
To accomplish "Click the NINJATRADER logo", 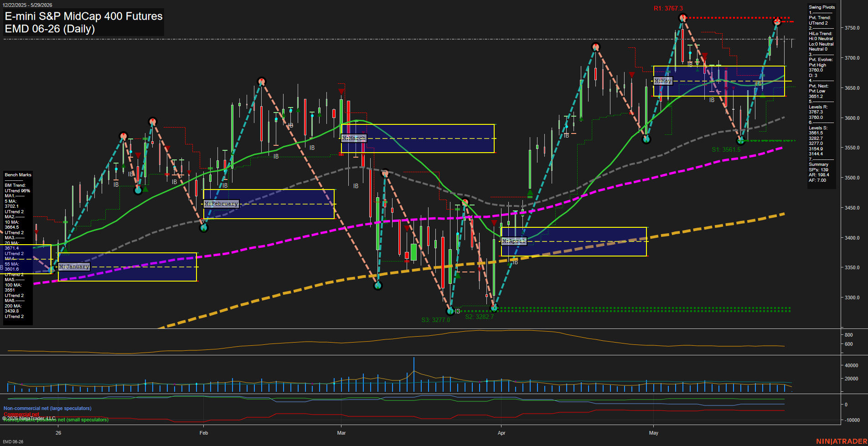I will [x=841, y=441].
